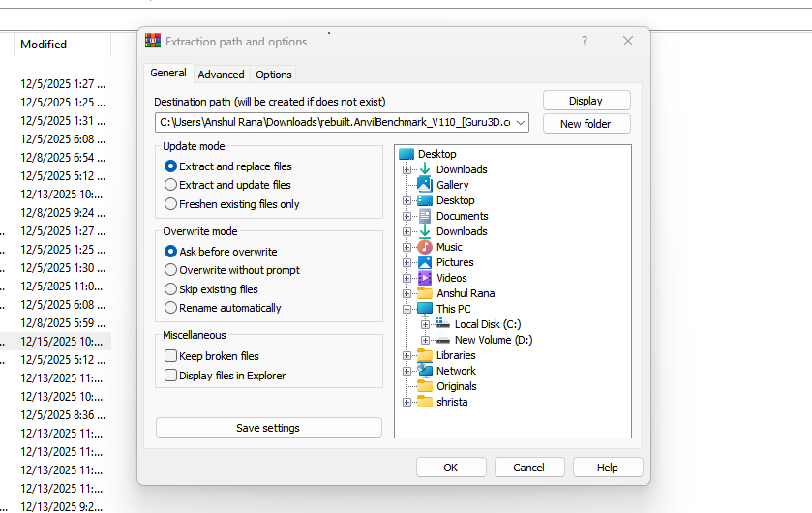This screenshot has width=812, height=513.
Task: Expand the Libraries tree node
Action: [x=407, y=355]
